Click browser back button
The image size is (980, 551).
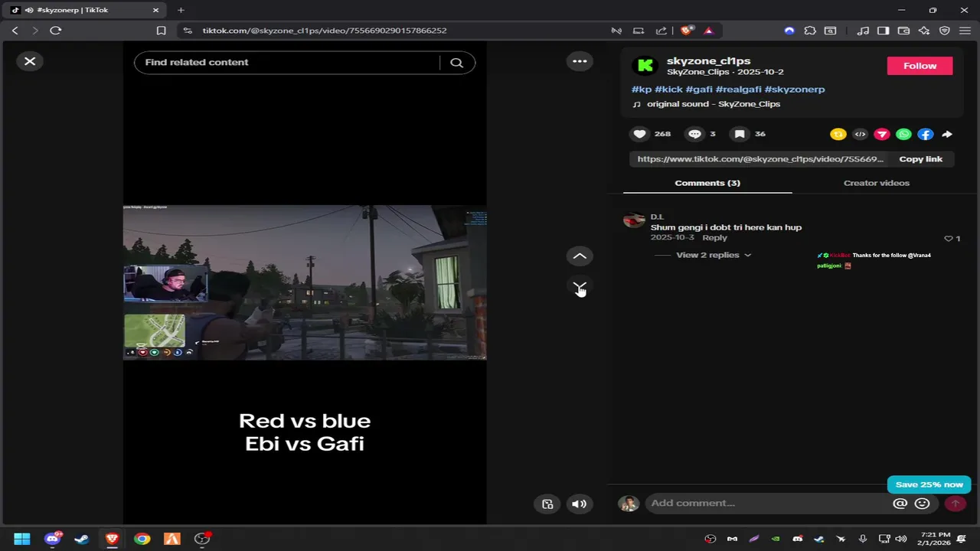tap(15, 31)
